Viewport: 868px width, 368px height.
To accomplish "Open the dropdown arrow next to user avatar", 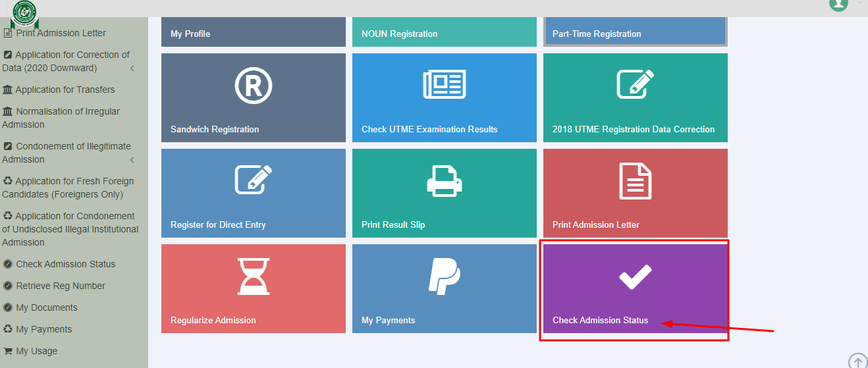I will 859,3.
